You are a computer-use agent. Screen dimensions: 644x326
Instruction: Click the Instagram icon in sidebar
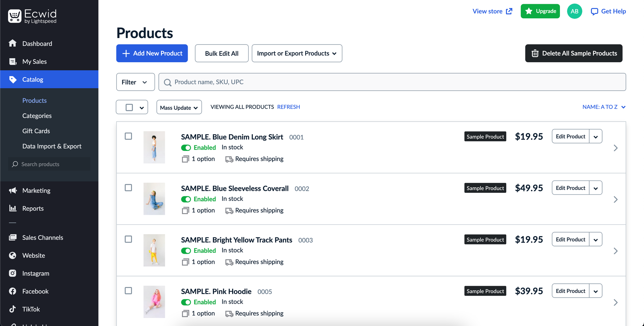pos(13,273)
